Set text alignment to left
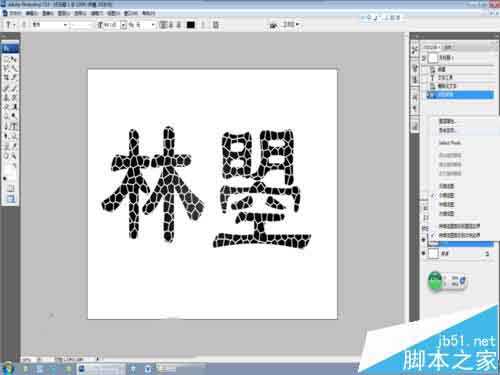 click(x=163, y=25)
